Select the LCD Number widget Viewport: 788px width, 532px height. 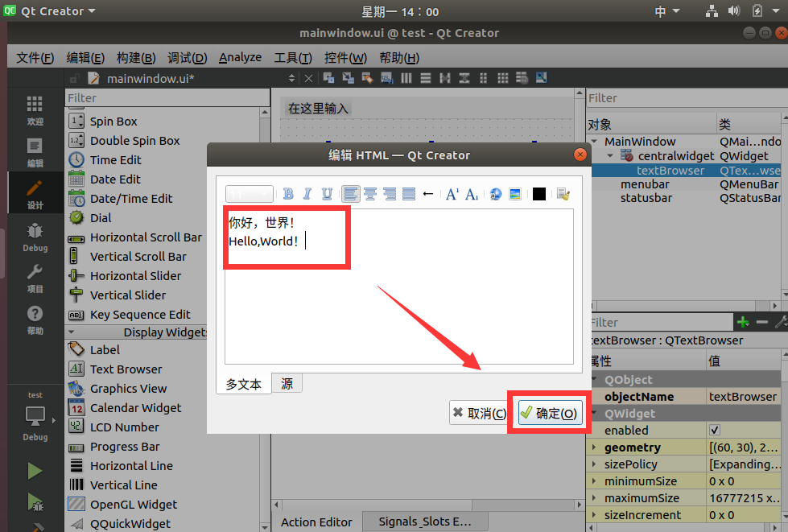pos(124,427)
